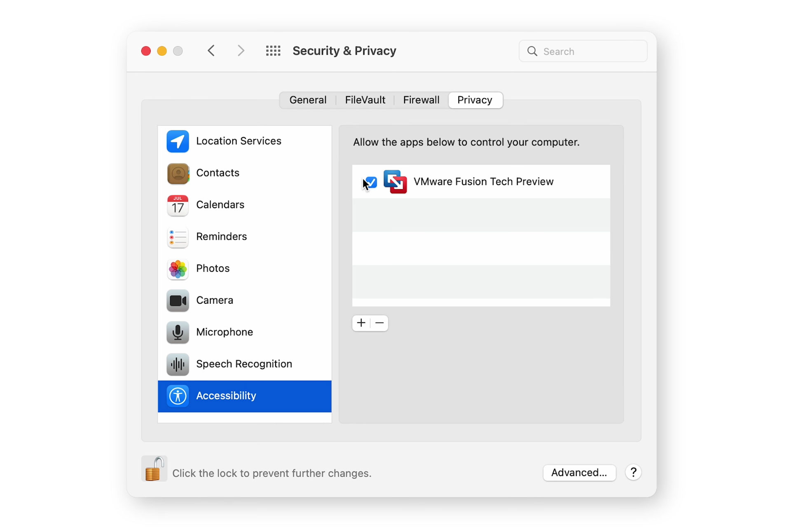Click the Camera icon in sidebar
Image resolution: width=791 pixels, height=532 pixels.
178,300
